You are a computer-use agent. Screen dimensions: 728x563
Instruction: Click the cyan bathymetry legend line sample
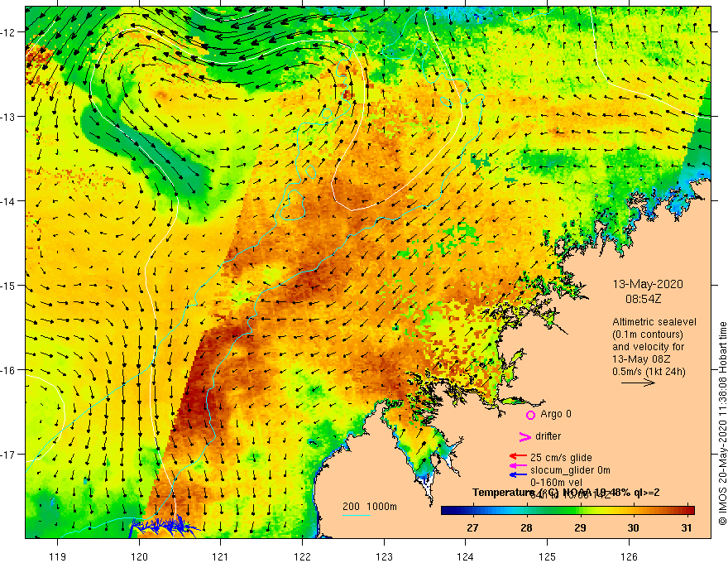click(356, 515)
